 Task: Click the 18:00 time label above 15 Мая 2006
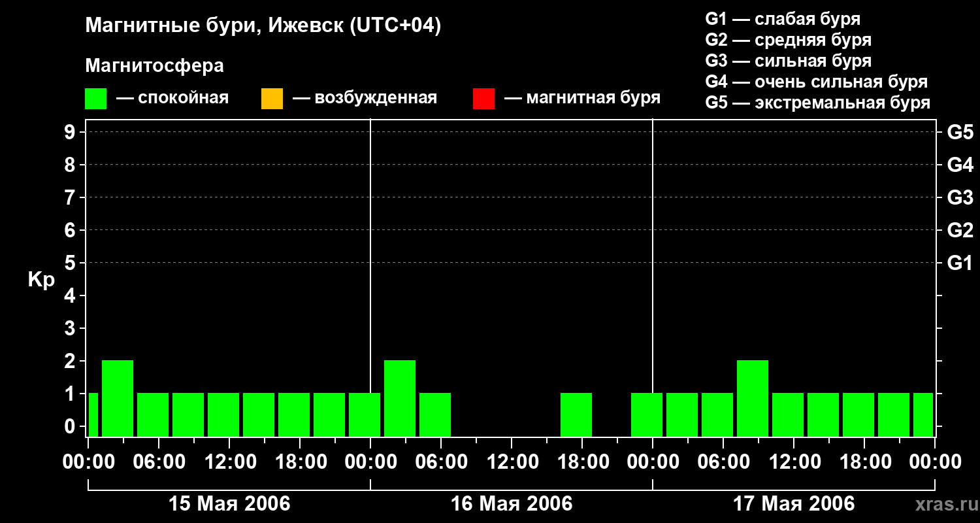300,462
